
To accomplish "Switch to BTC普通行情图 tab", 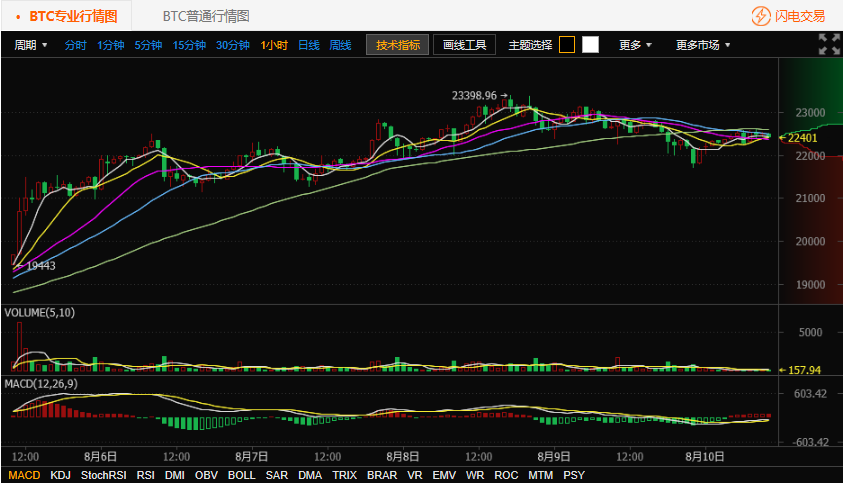I will tap(206, 16).
